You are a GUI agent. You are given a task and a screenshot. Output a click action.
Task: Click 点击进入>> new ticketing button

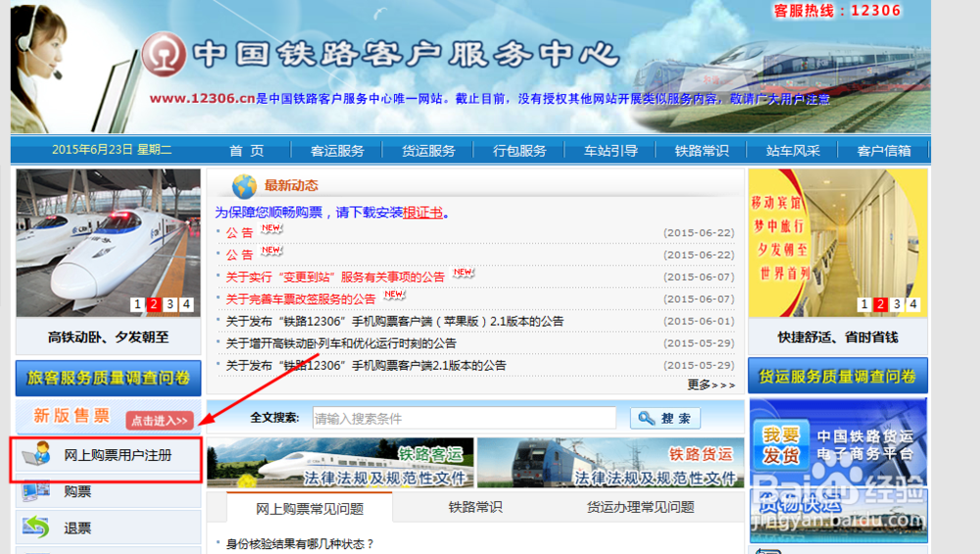tap(160, 421)
